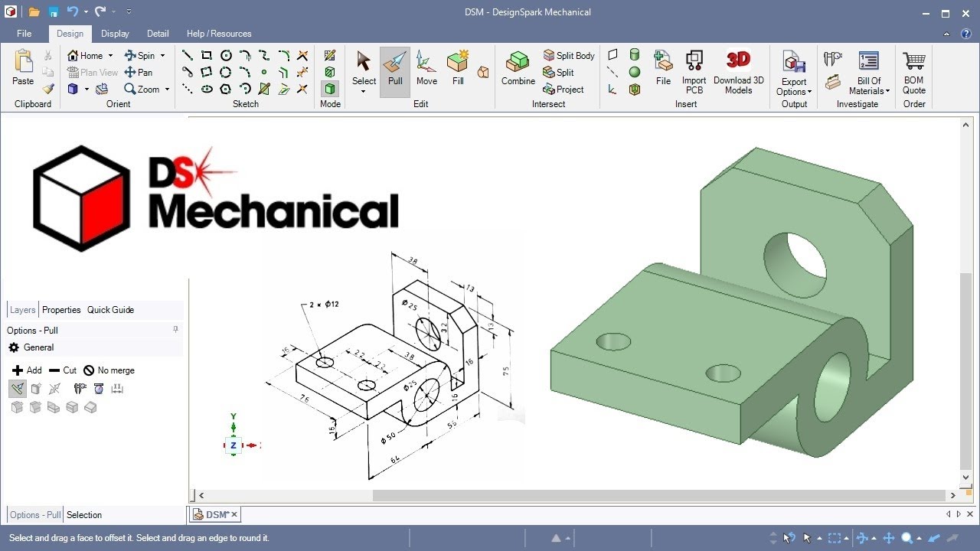Open the calipers Measure tool in Investigate
The width and height of the screenshot is (980, 551).
coord(833,59)
